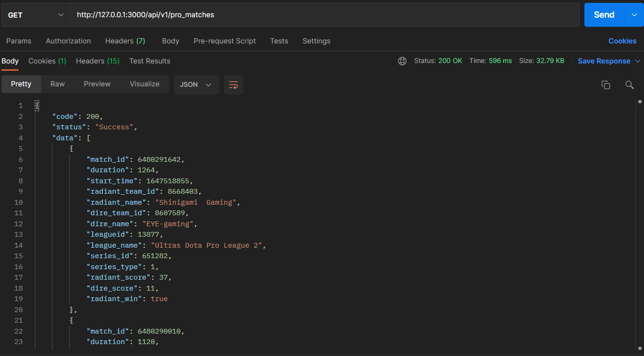The width and height of the screenshot is (644, 356).
Task: Click match_id value 6480290010
Action: 159,331
